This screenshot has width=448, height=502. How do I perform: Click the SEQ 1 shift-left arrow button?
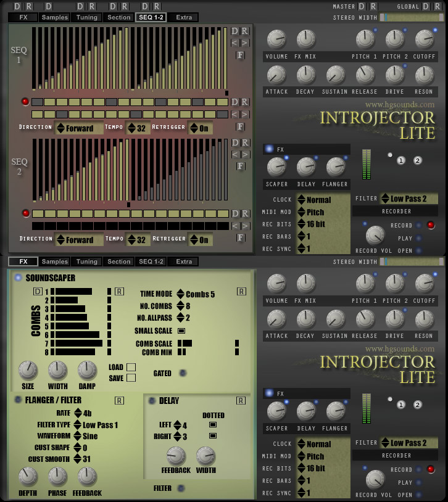click(234, 43)
